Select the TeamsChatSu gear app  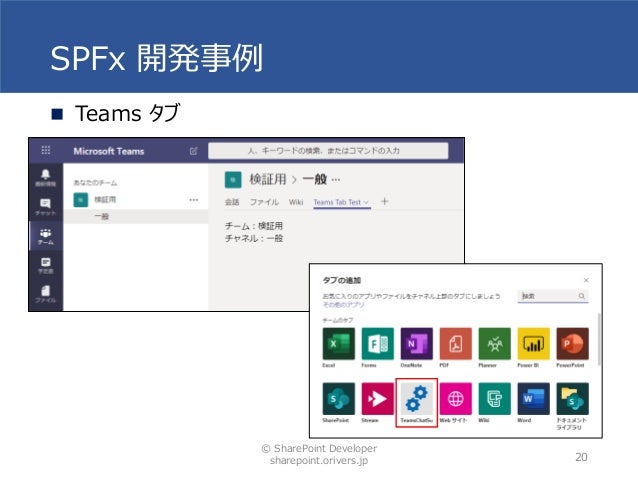[x=417, y=402]
